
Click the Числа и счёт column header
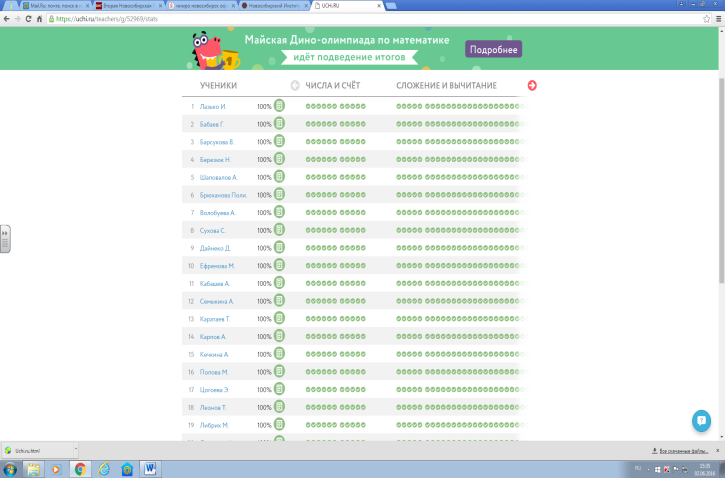tap(333, 85)
